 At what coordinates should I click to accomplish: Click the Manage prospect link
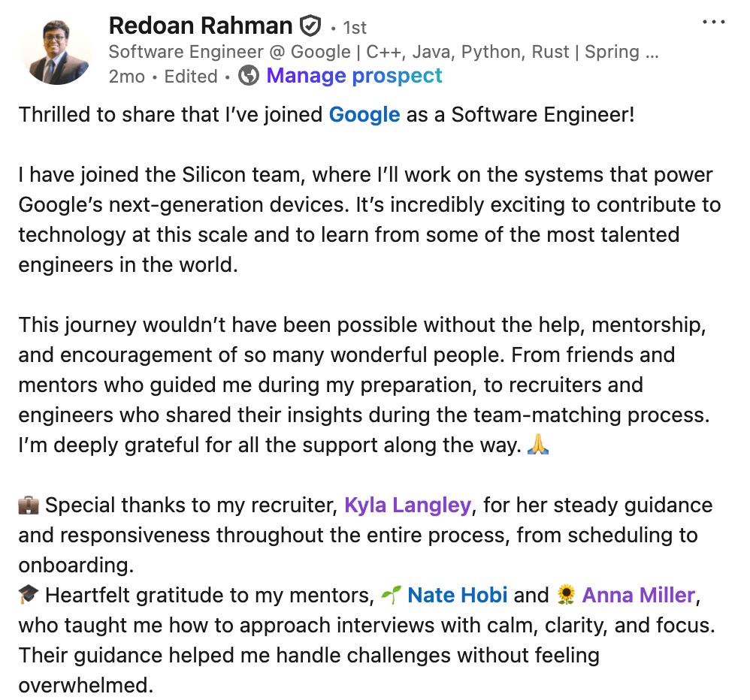(x=354, y=76)
